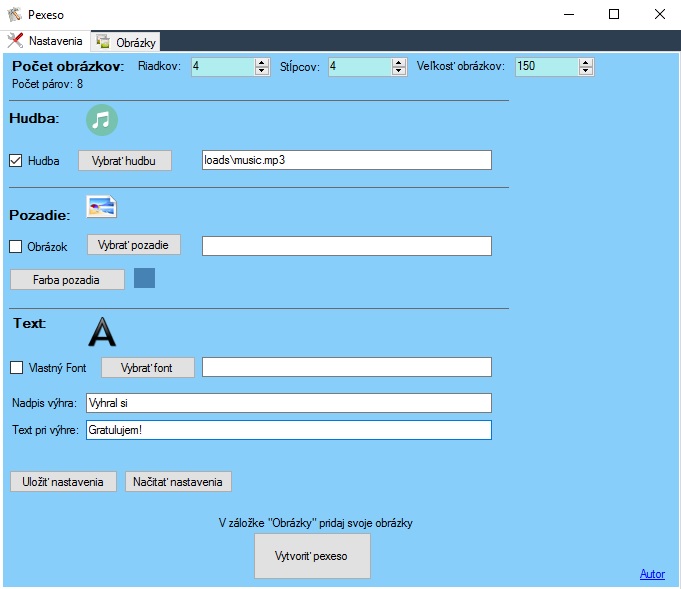Click the music file path field
The width and height of the screenshot is (681, 589).
(x=347, y=160)
